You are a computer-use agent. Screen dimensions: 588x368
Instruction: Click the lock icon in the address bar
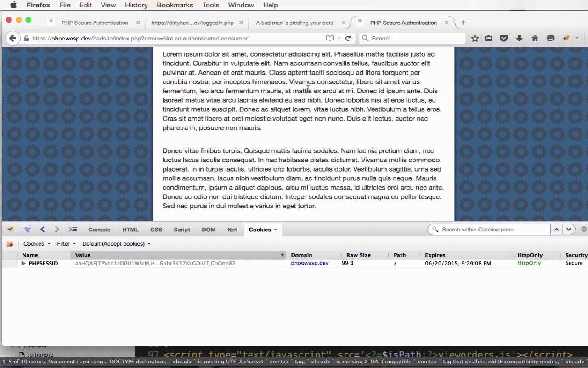(27, 39)
